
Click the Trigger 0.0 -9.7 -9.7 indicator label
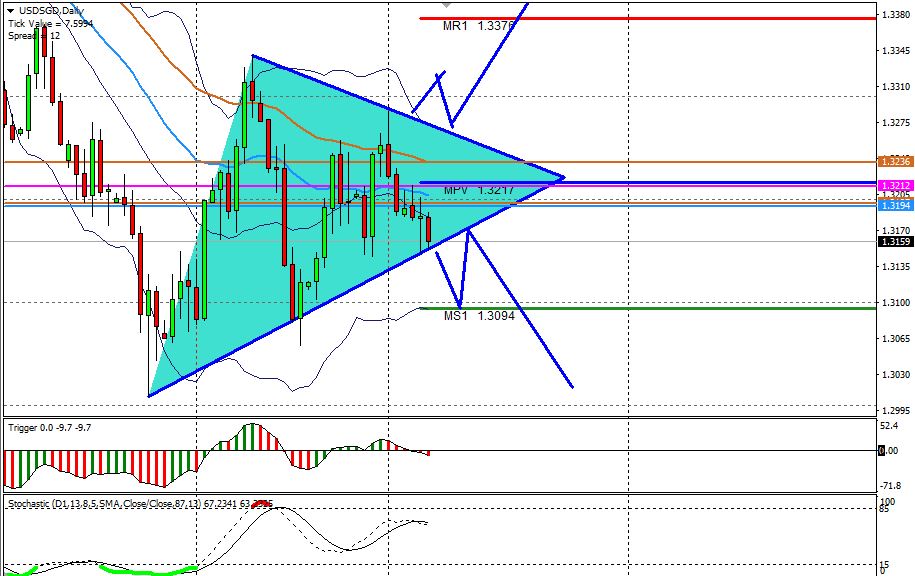click(x=50, y=428)
